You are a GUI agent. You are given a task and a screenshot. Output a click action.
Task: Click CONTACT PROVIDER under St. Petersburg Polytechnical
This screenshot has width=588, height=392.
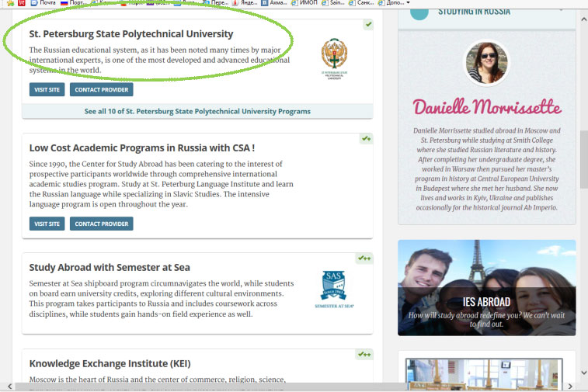101,89
